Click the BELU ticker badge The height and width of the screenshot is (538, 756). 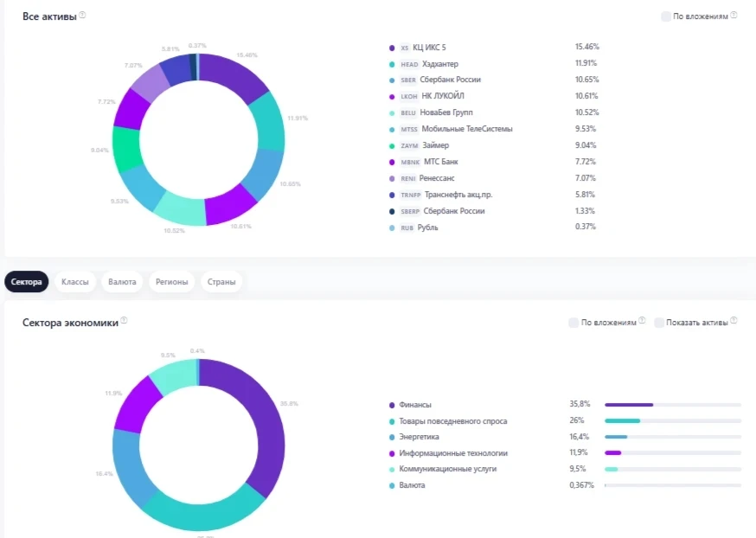(x=408, y=112)
